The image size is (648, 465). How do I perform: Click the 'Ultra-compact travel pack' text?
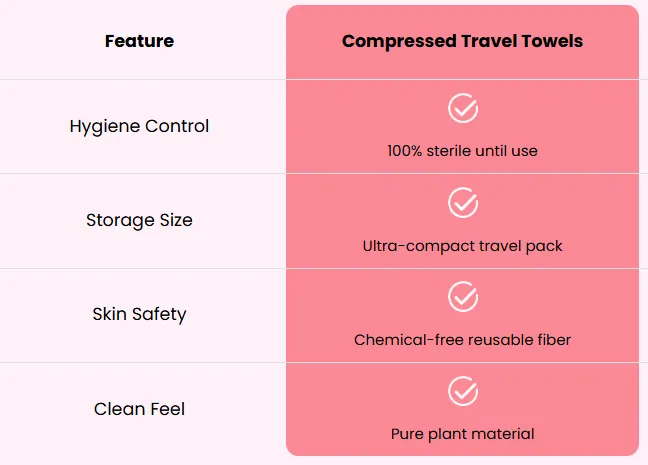[x=462, y=246]
